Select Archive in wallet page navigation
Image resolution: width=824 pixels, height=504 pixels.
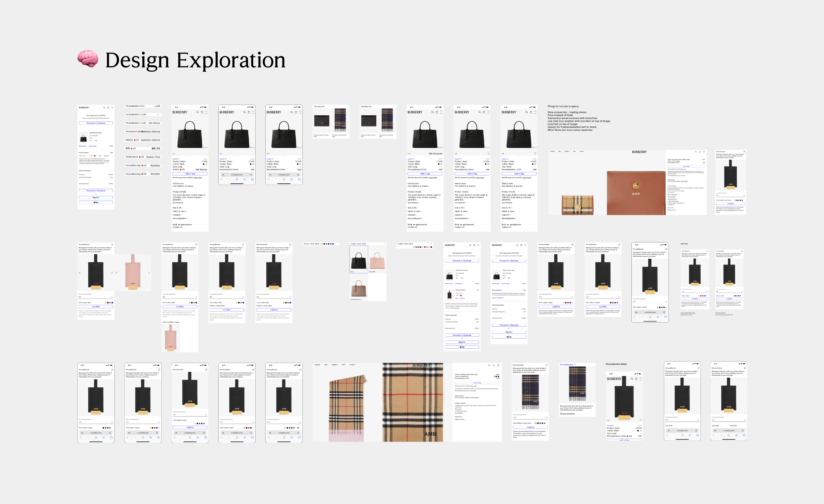click(x=582, y=151)
